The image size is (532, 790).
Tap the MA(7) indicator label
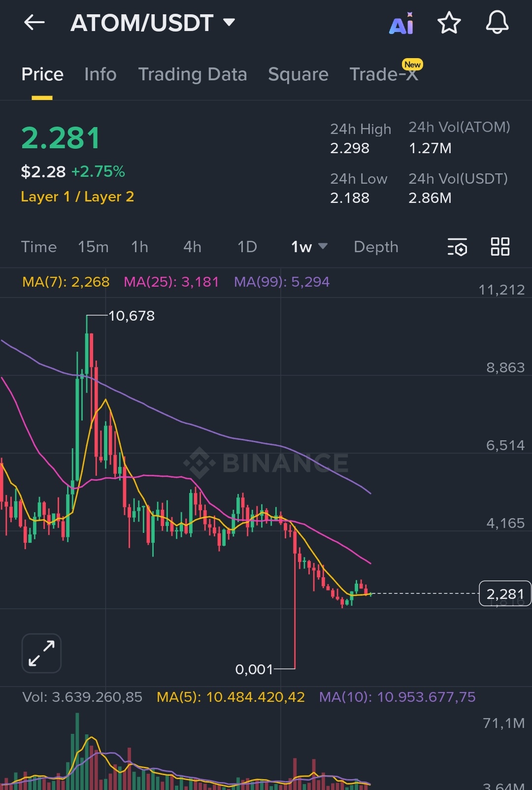point(66,282)
